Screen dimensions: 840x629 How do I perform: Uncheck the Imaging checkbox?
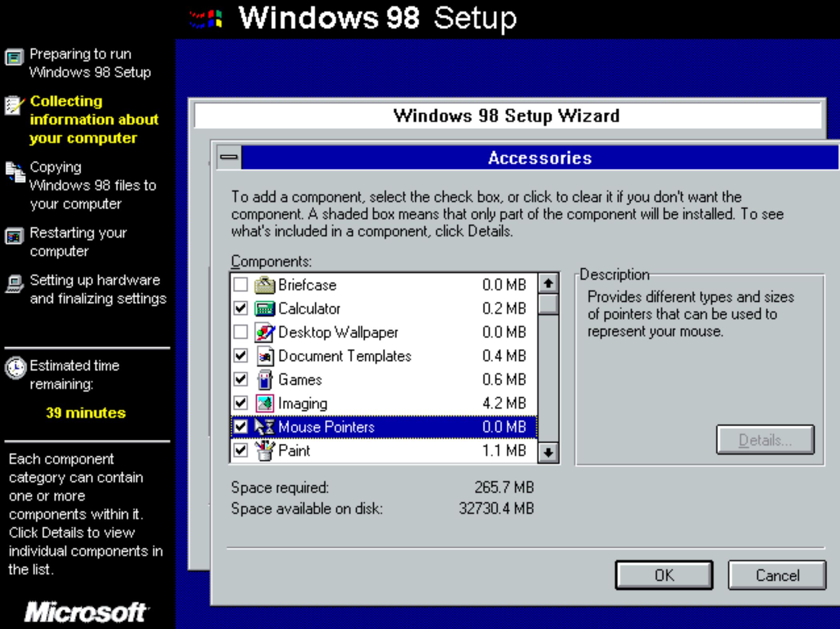[x=241, y=403]
